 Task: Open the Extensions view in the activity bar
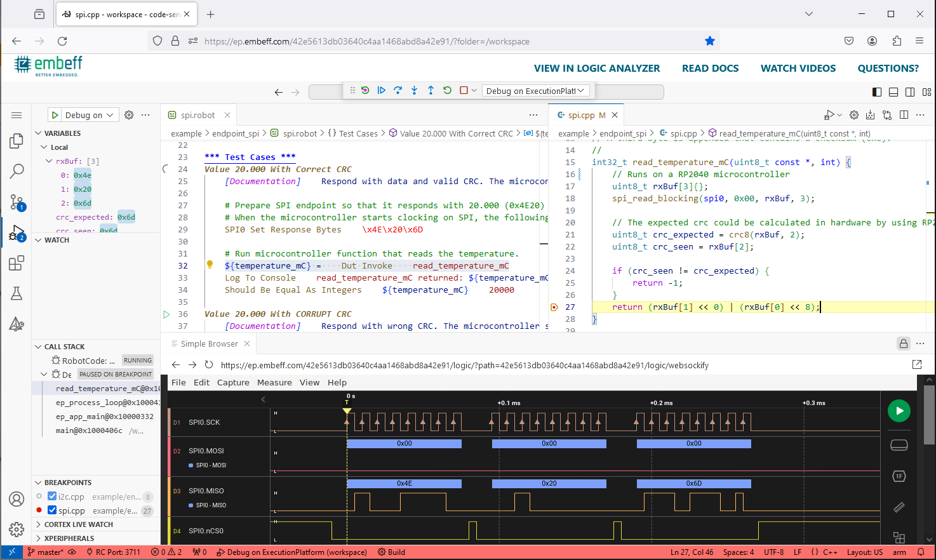[17, 263]
